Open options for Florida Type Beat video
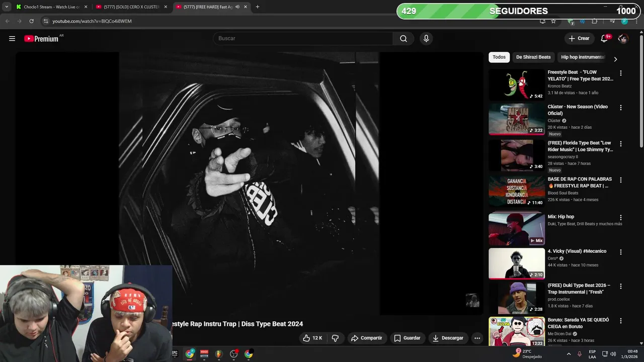The width and height of the screenshot is (644, 362). [620, 144]
